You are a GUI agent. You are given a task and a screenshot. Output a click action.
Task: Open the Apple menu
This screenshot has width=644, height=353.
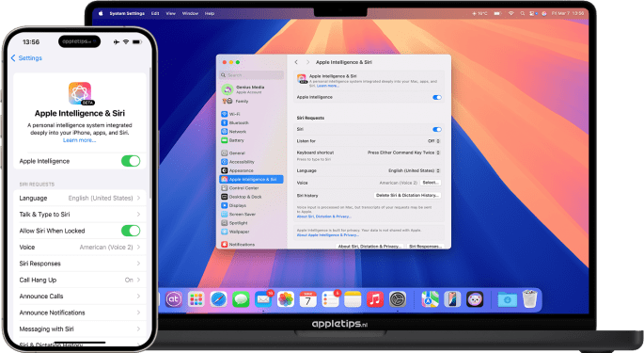[x=101, y=13]
